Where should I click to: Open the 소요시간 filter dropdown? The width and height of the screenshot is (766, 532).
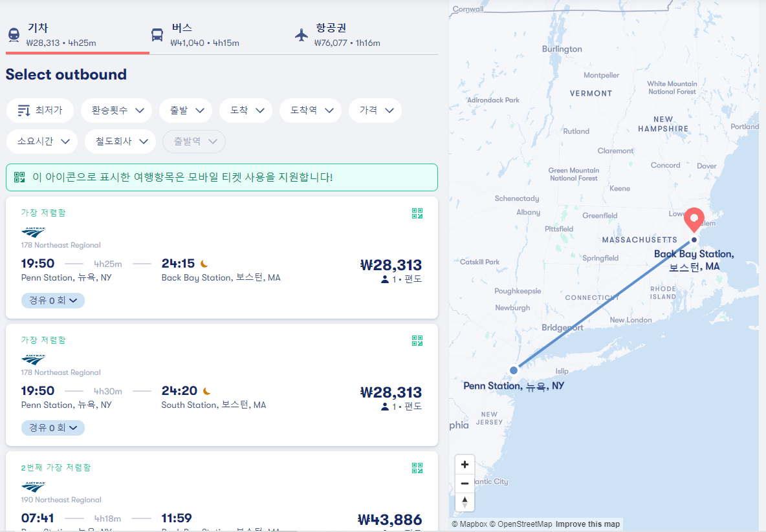42,142
